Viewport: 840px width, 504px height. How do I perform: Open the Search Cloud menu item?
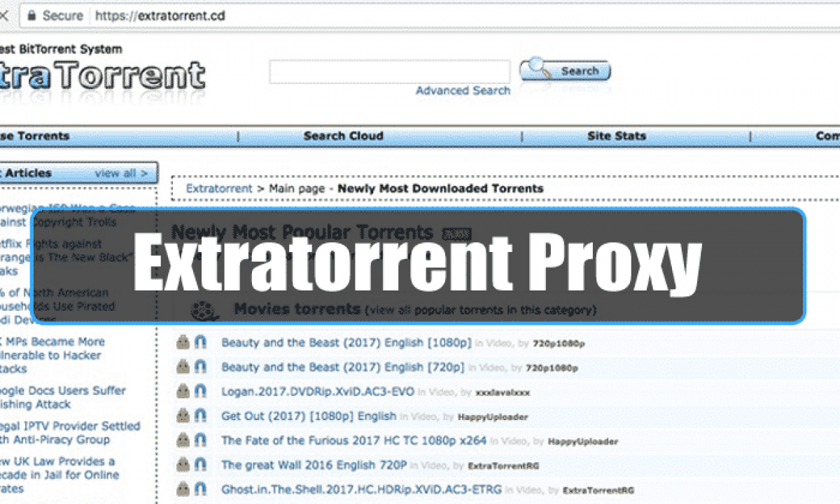(x=343, y=136)
